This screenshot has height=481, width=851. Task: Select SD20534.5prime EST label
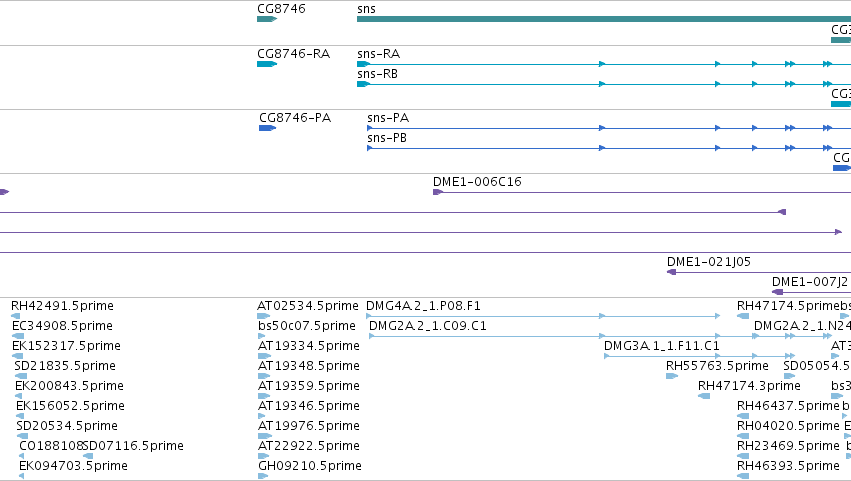pos(67,426)
